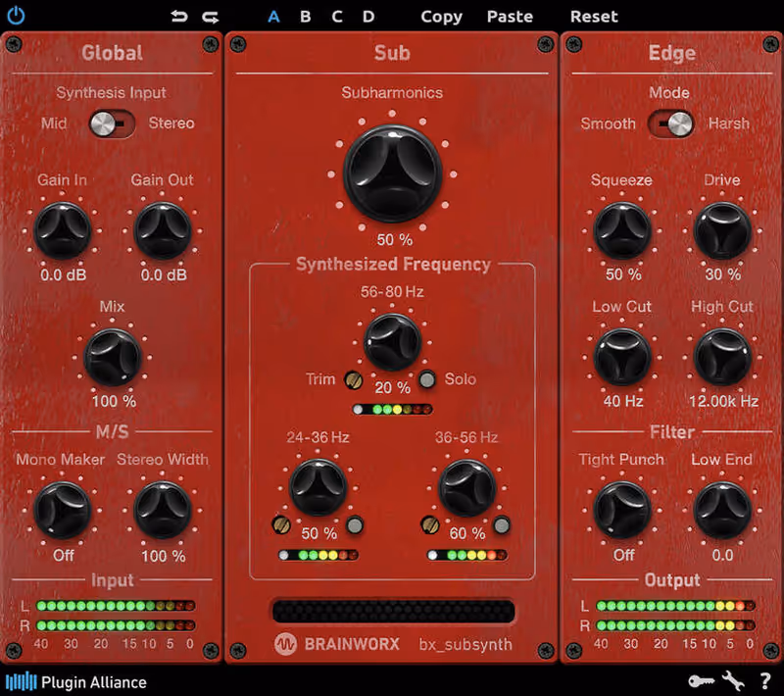The height and width of the screenshot is (696, 784).
Task: Click the 24-36 Hz level knob
Action: pyautogui.click(x=318, y=487)
